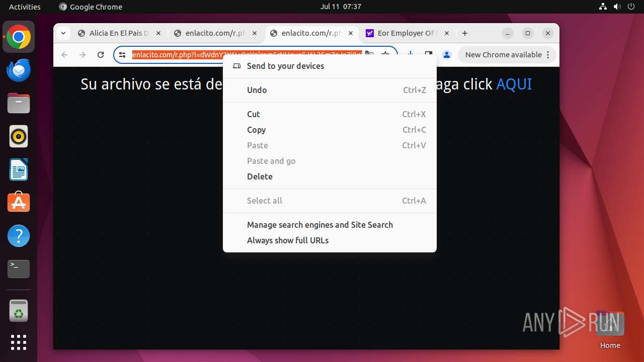Open Google Chrome from the dock
The height and width of the screenshot is (362, 644).
click(19, 37)
